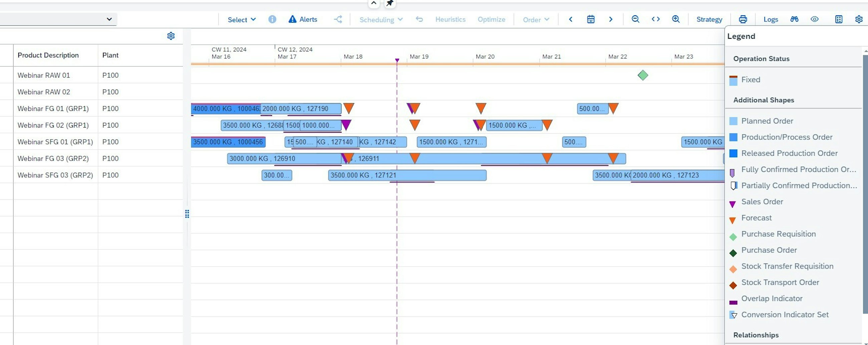Screen dimensions: 868x345
Task: Toggle the eye visibility icon
Action: click(815, 19)
